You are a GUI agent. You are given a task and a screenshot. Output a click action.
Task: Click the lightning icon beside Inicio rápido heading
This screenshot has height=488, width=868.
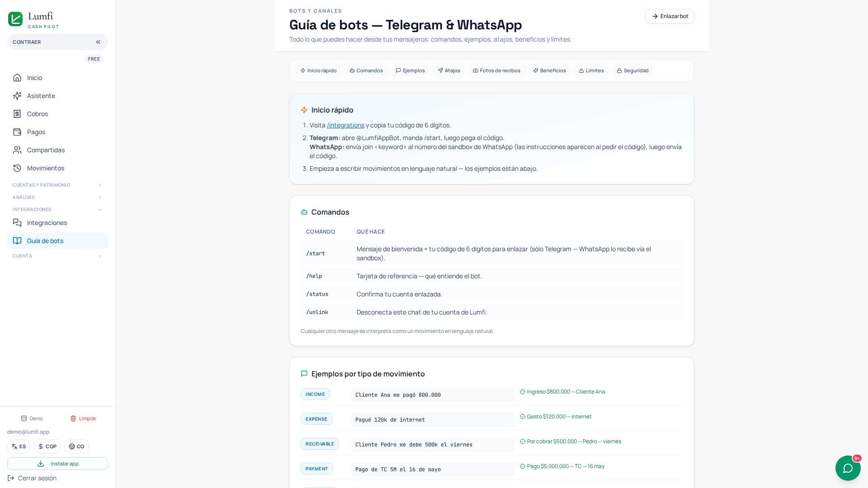[x=304, y=110]
